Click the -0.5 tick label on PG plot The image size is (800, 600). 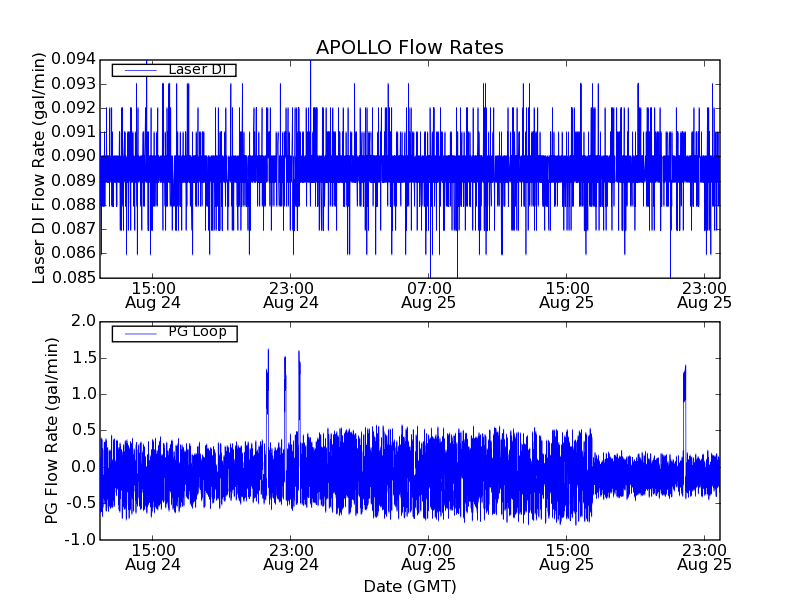(x=81, y=503)
